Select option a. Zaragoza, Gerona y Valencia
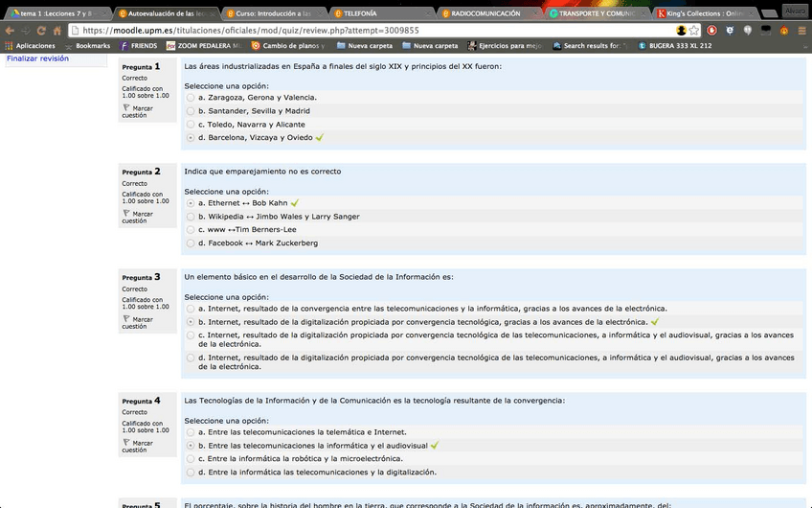The width and height of the screenshot is (812, 508). (x=191, y=98)
